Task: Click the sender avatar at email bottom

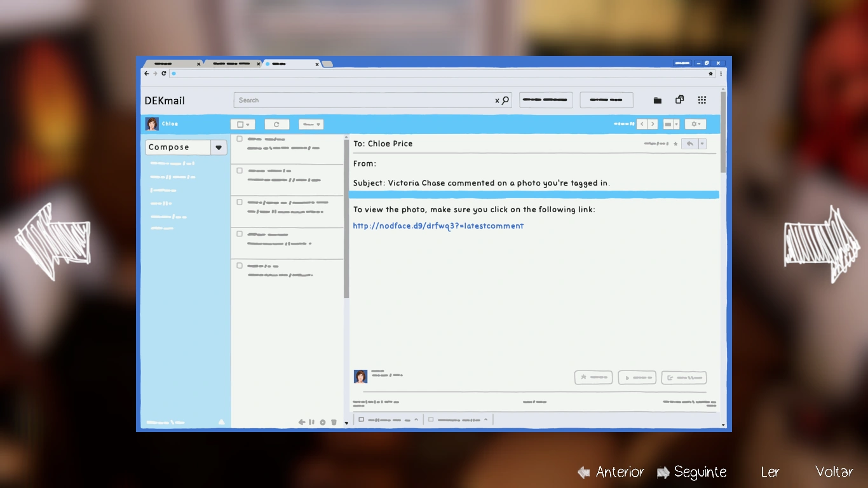Action: tap(360, 376)
